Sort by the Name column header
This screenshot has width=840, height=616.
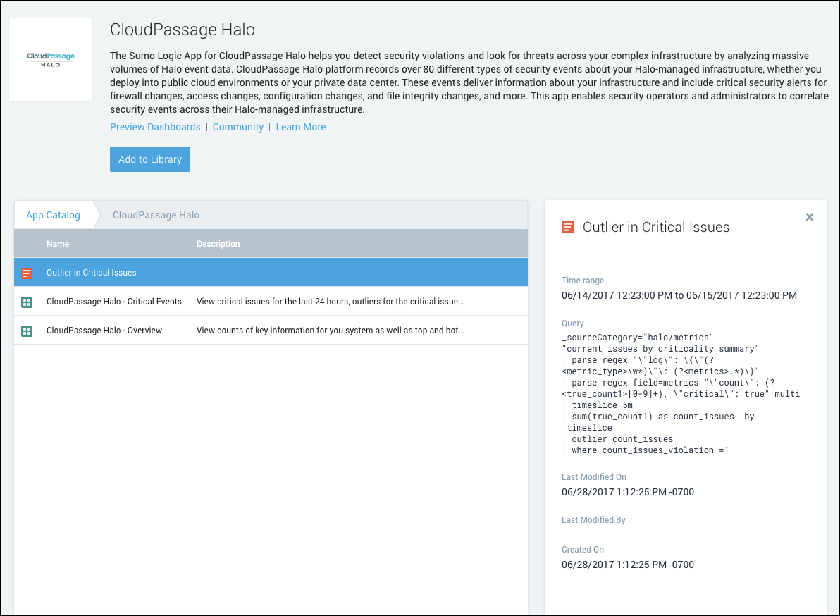click(58, 244)
